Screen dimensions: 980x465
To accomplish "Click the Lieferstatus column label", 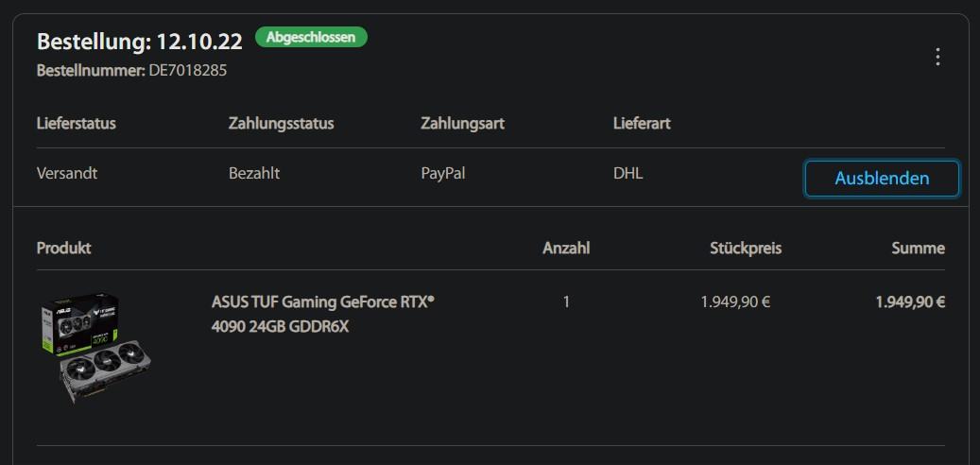I will coord(77,124).
